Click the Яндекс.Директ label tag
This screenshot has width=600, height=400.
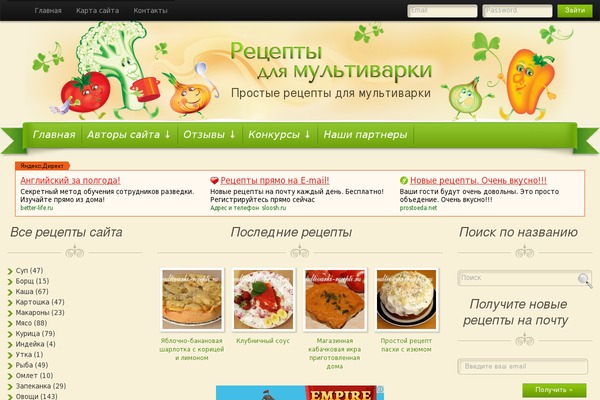(x=42, y=166)
